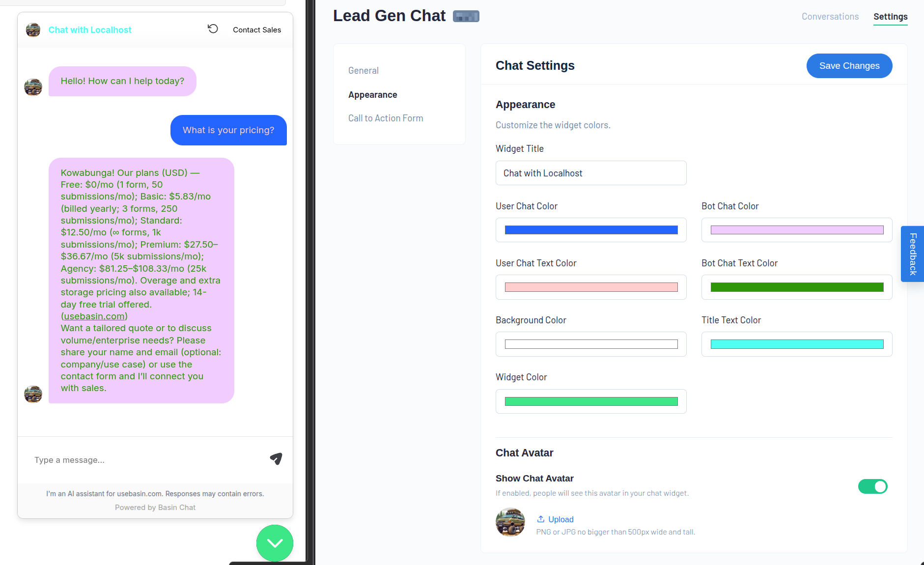This screenshot has height=565, width=924.
Task: Pick a new Bot Chat Text Color
Action: point(796,287)
